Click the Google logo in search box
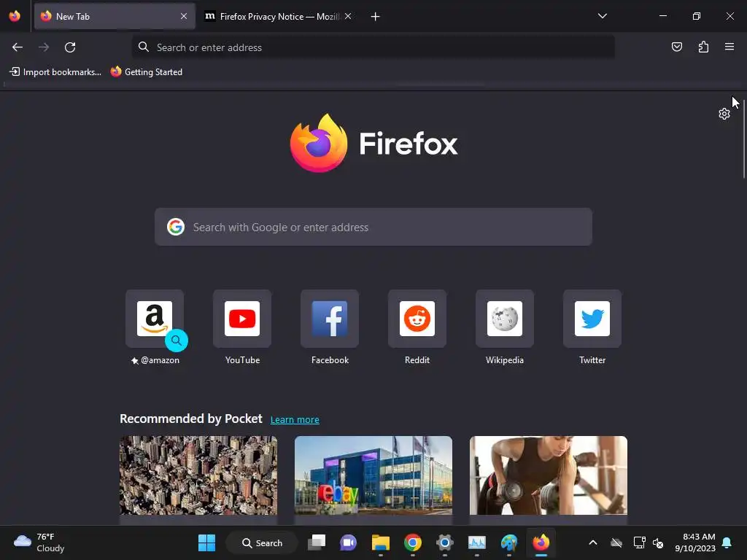The image size is (747, 560). coord(176,227)
